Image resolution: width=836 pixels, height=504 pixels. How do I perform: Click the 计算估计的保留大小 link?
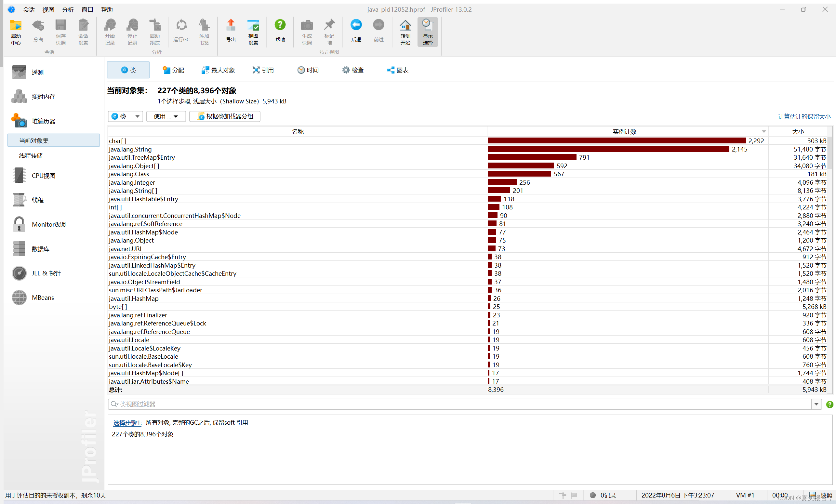click(x=804, y=117)
